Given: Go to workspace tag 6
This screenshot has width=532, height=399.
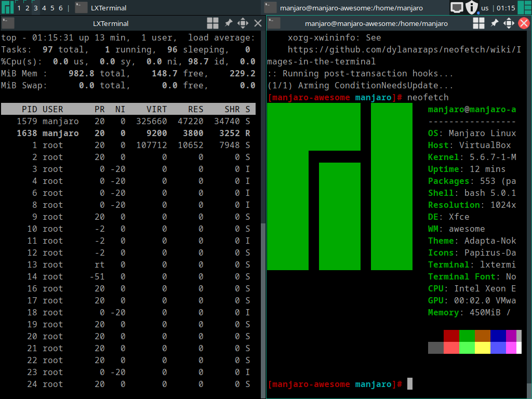Looking at the screenshot, I should (61, 8).
